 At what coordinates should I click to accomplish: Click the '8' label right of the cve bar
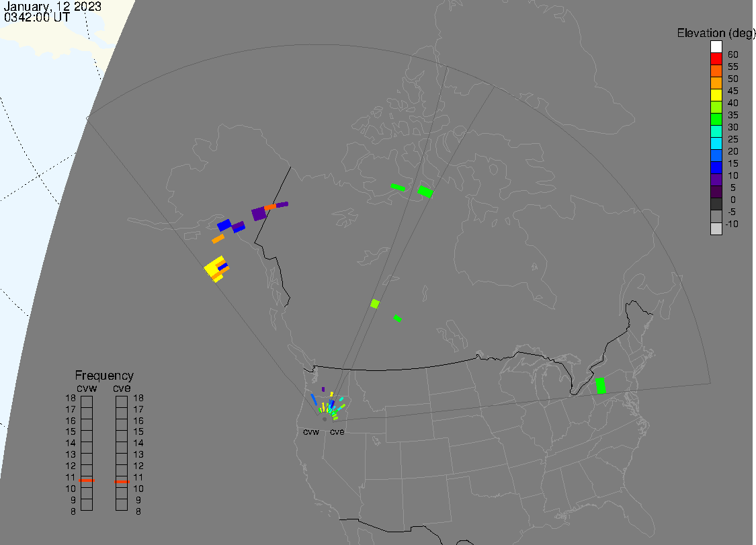pos(138,511)
